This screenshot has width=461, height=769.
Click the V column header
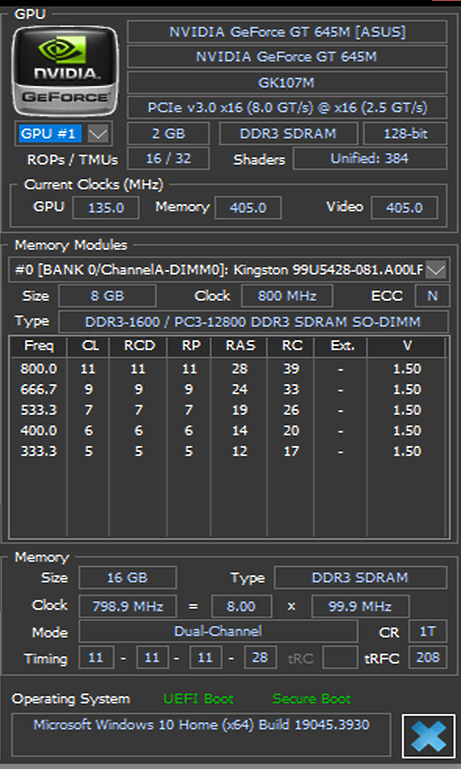[x=407, y=346]
